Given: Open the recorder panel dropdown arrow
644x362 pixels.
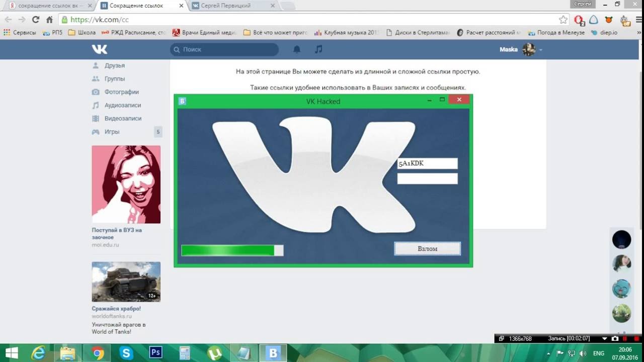Looking at the screenshot, I should (x=605, y=339).
